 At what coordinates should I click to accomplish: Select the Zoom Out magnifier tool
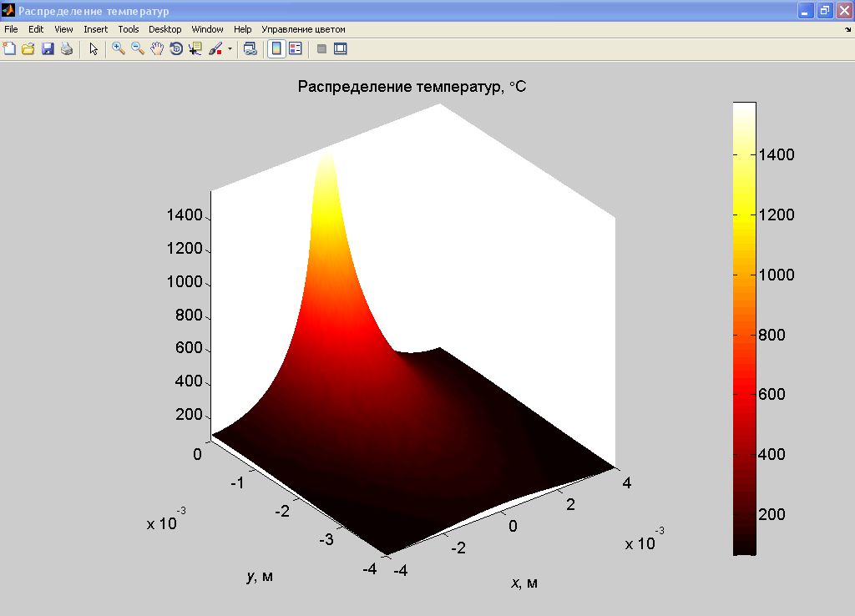pyautogui.click(x=138, y=49)
